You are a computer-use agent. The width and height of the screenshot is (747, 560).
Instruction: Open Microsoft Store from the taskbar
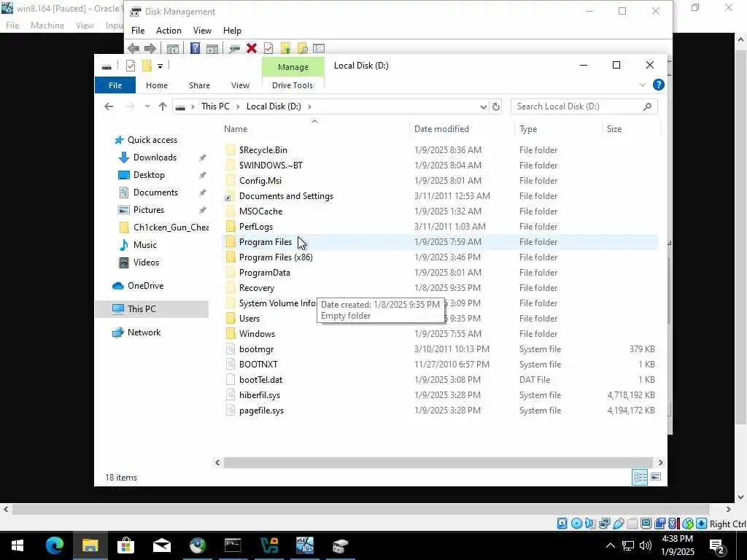point(125,545)
